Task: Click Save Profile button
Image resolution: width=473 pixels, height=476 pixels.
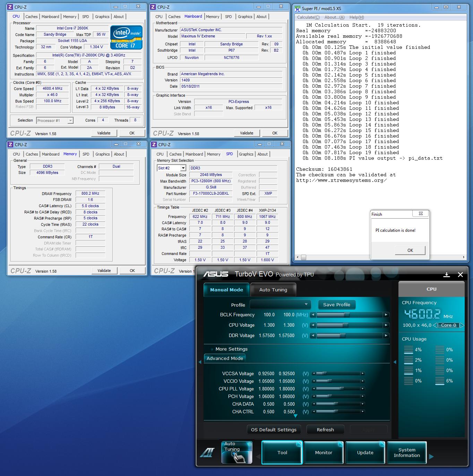Action: click(x=337, y=305)
